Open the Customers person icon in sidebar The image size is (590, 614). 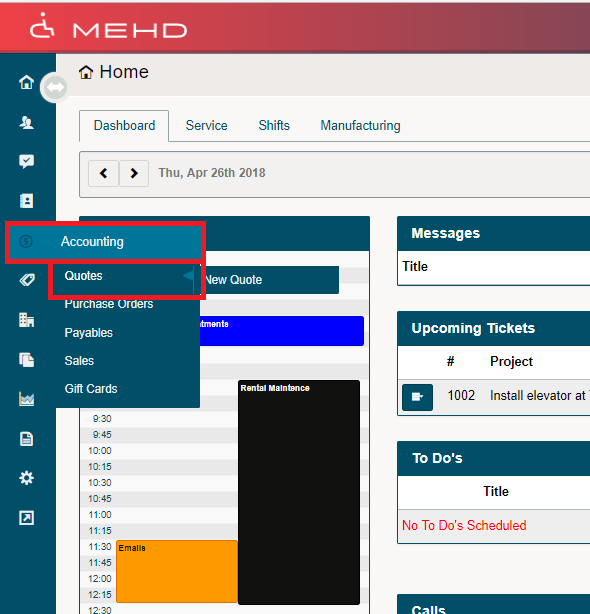click(27, 123)
